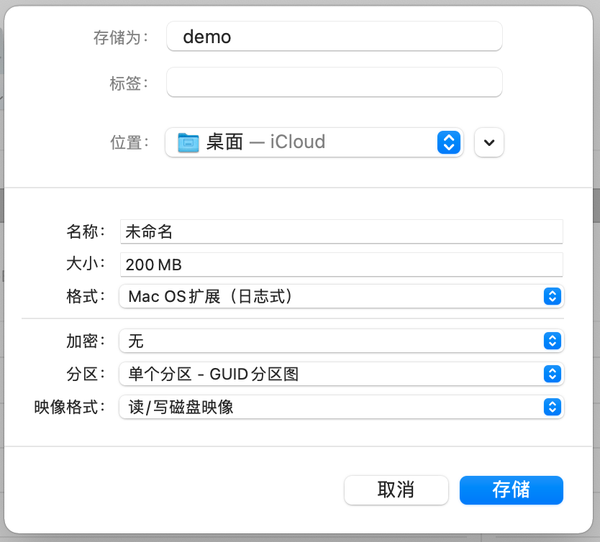Click the 大小 label

pyautogui.click(x=85, y=264)
